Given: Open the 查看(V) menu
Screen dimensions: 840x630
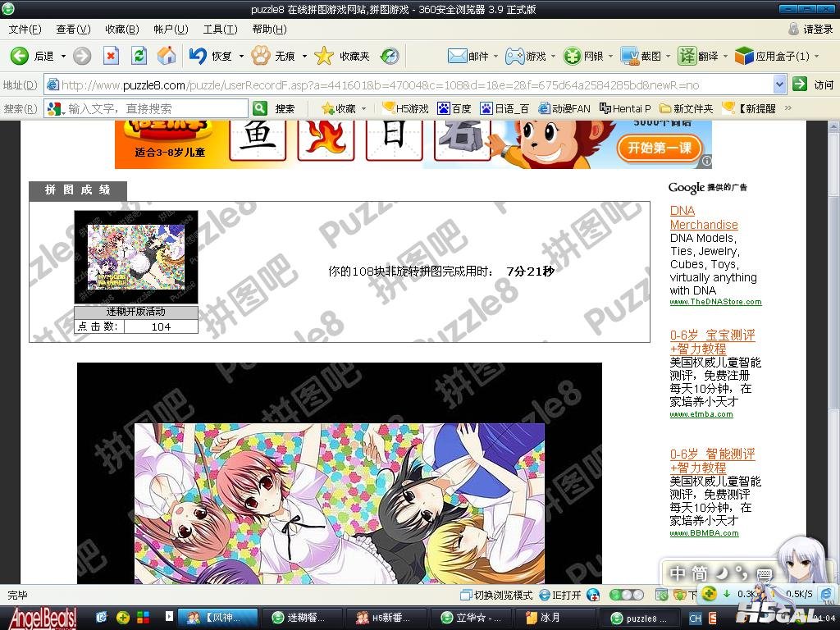Looking at the screenshot, I should click(73, 29).
